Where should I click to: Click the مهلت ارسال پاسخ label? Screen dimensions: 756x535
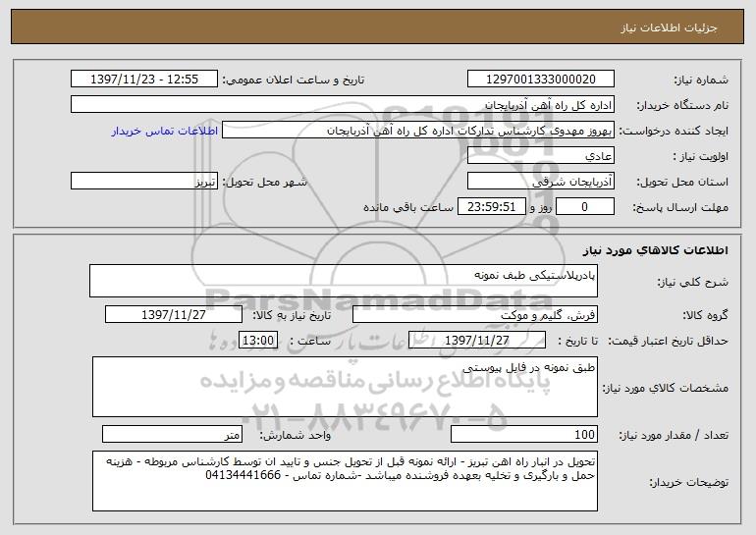click(x=679, y=208)
